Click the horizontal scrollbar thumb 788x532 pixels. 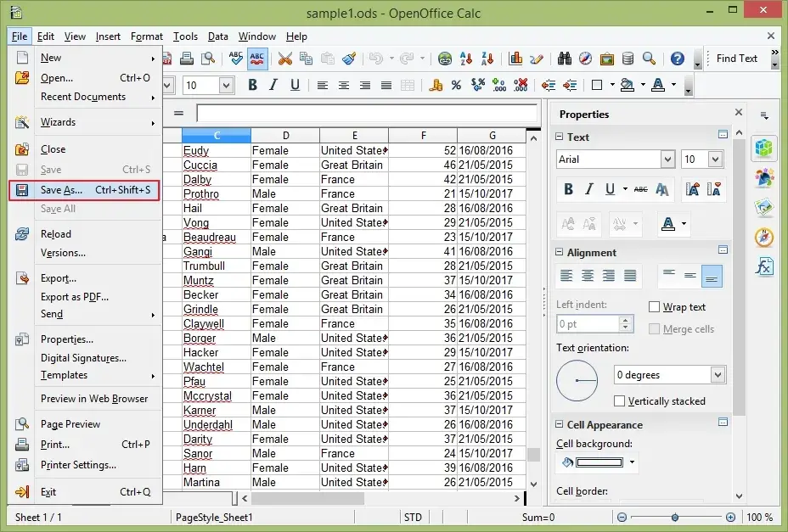point(307,498)
